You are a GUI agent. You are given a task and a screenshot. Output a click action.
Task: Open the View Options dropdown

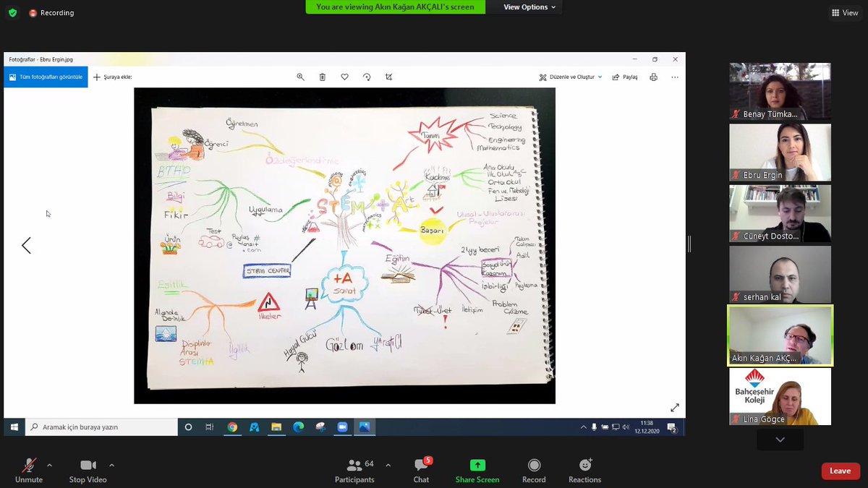[530, 7]
